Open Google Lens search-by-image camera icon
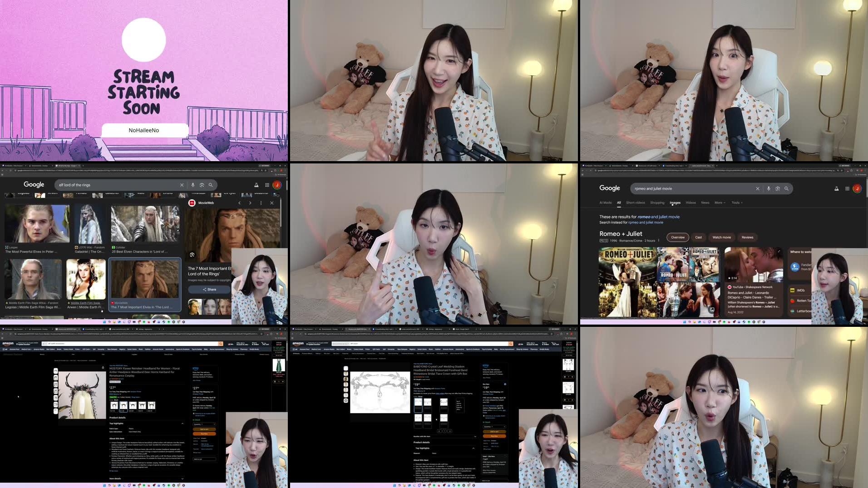Screen dimensions: 868x488 point(778,188)
